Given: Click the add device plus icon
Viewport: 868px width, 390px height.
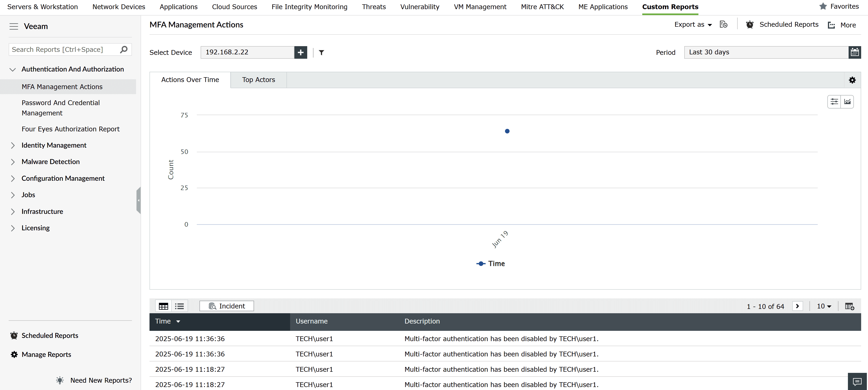Looking at the screenshot, I should 300,52.
